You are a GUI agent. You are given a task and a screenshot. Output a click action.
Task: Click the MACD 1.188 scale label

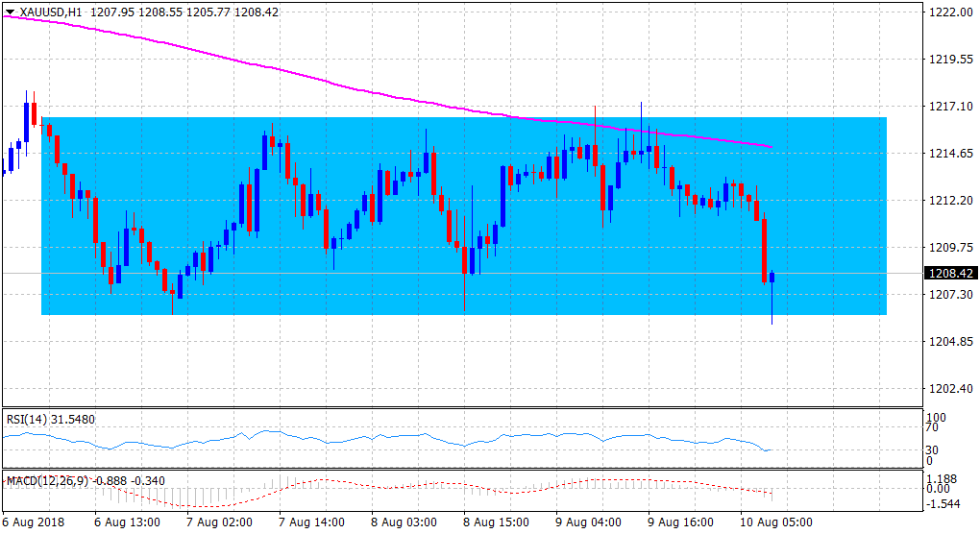pos(942,476)
